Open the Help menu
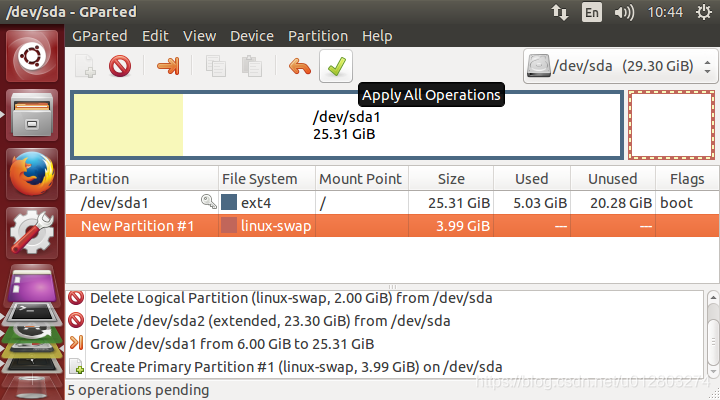Screen dimensions: 720x400 click(377, 36)
